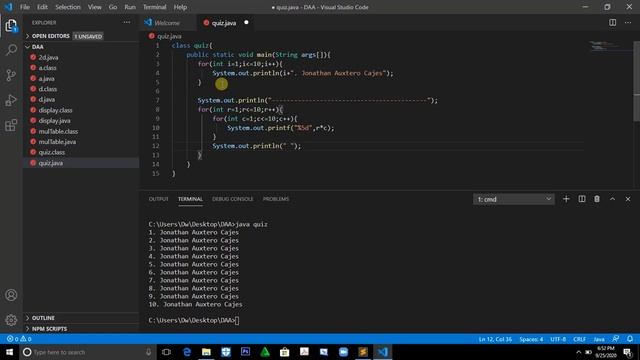Screen dimensions: 640x360
Task: Open the 1: cmd terminal dropdown
Action: (x=513, y=199)
